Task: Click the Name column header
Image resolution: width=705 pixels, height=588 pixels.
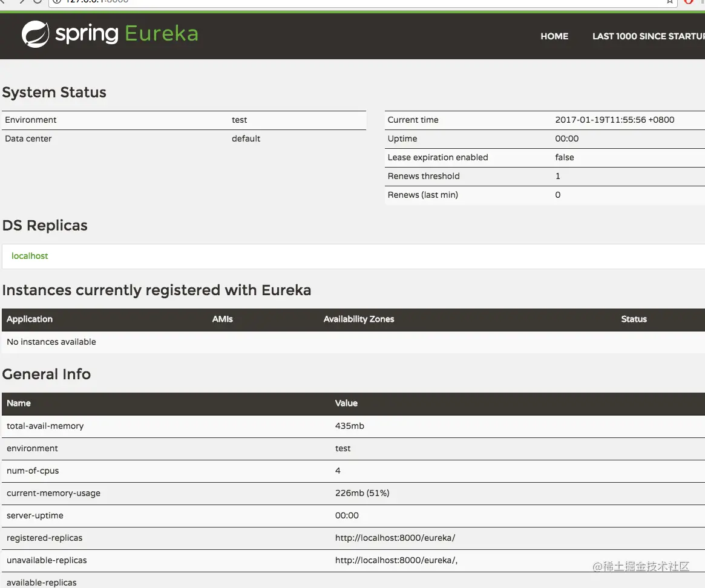Action: (18, 403)
